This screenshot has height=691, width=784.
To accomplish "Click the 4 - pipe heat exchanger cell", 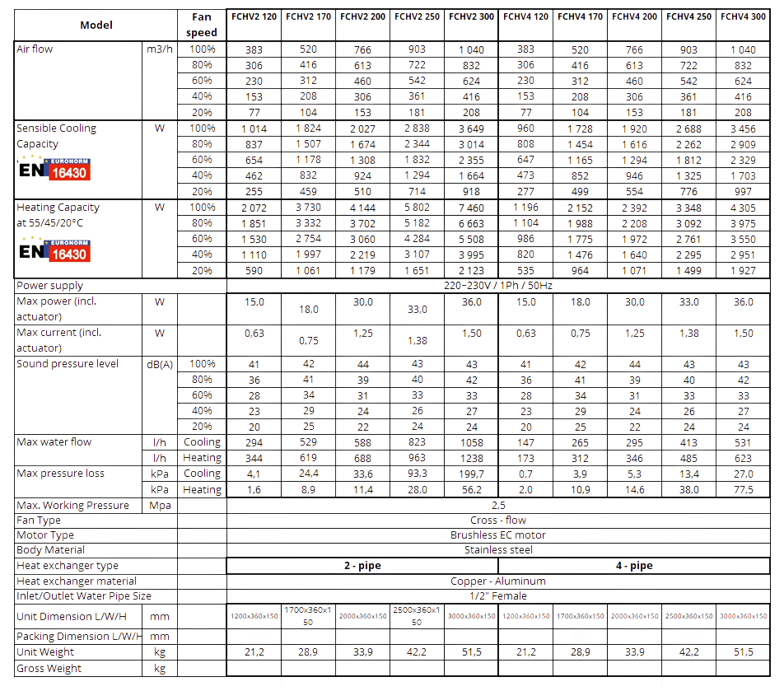I will point(634,566).
